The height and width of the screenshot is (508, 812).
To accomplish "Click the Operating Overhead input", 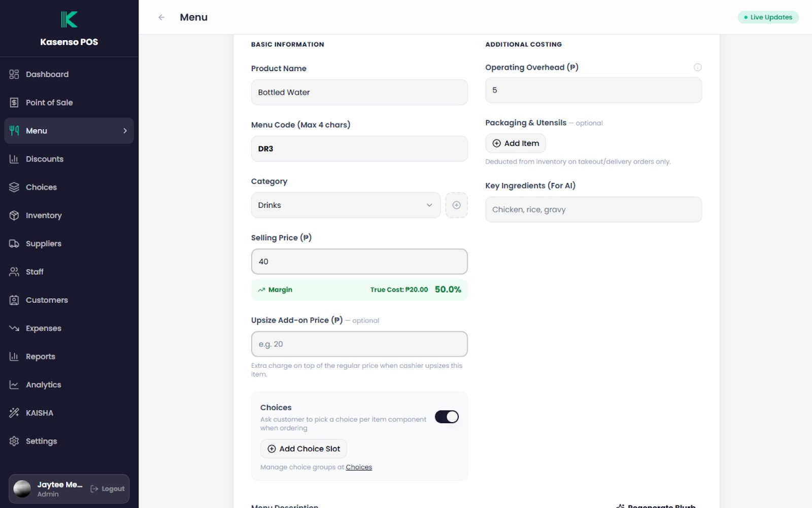I will [593, 90].
